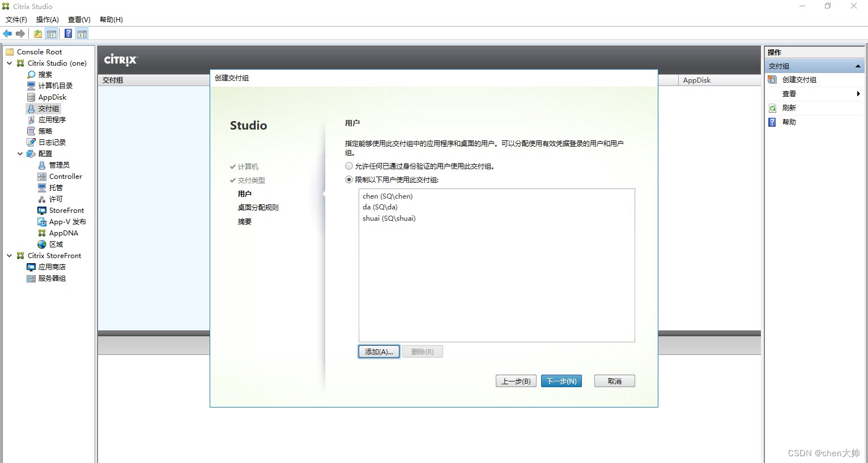868x463 pixels.
Task: Select the App-V 发布 icon in tree
Action: (42, 222)
